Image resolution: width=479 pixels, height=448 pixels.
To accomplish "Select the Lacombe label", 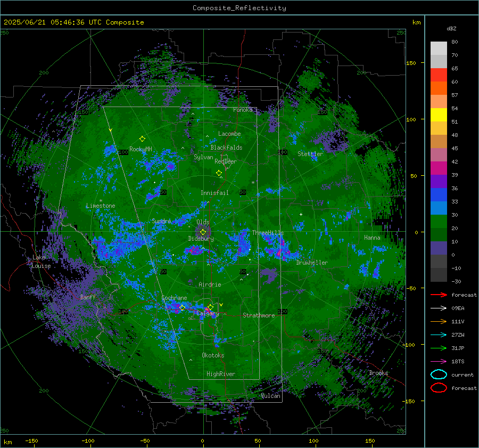I will tap(229, 134).
